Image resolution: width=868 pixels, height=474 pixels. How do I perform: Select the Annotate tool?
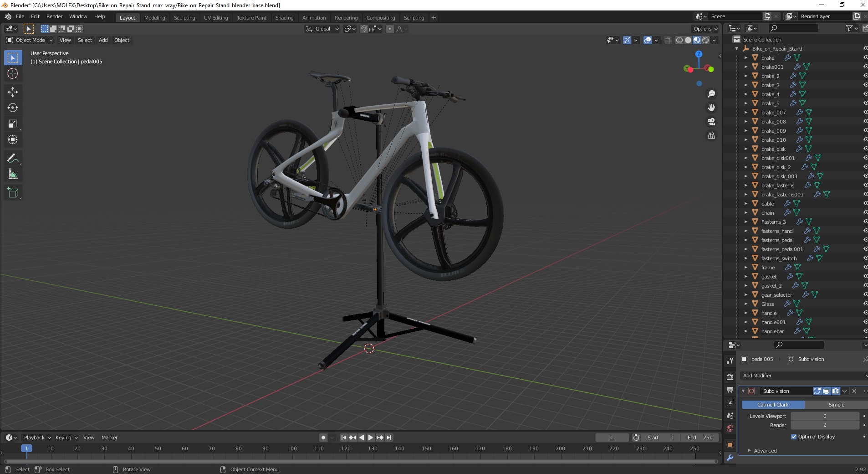13,159
